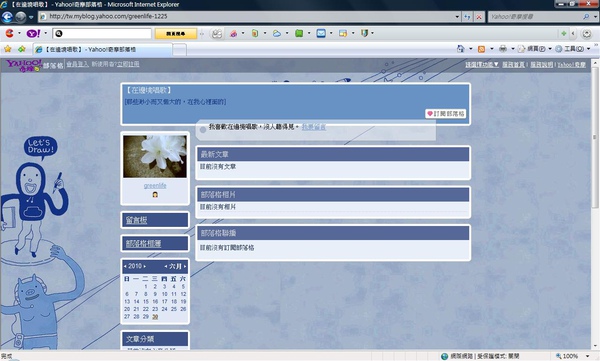This screenshot has height=361, width=600.
Task: Open dropdown arrow next to shield icon
Action: point(372,33)
